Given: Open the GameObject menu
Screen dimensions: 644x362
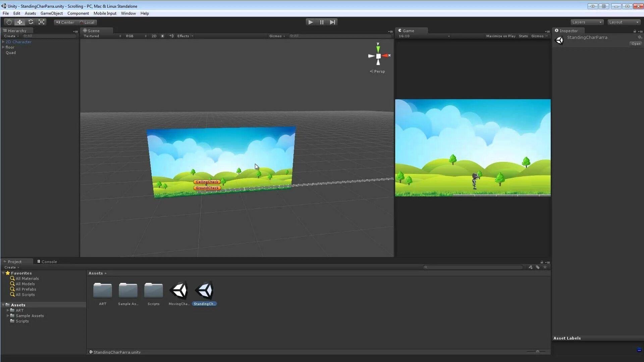Looking at the screenshot, I should [x=51, y=13].
